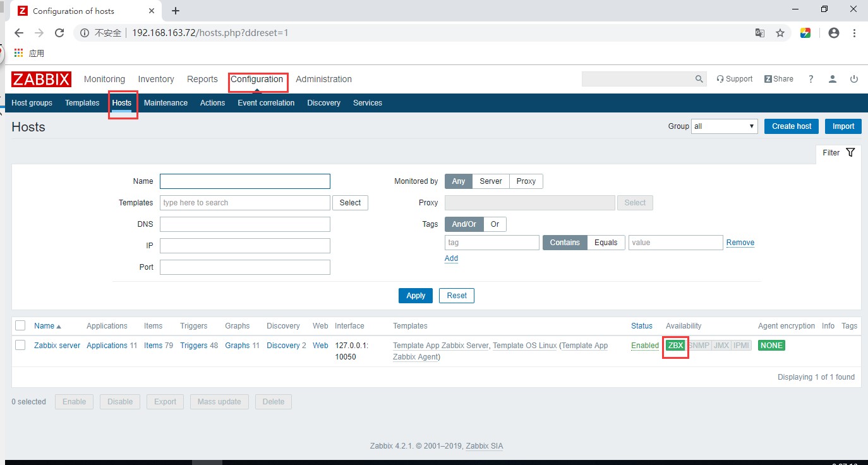This screenshot has height=465, width=868.
Task: Click the search magnifier icon
Action: [x=699, y=79]
